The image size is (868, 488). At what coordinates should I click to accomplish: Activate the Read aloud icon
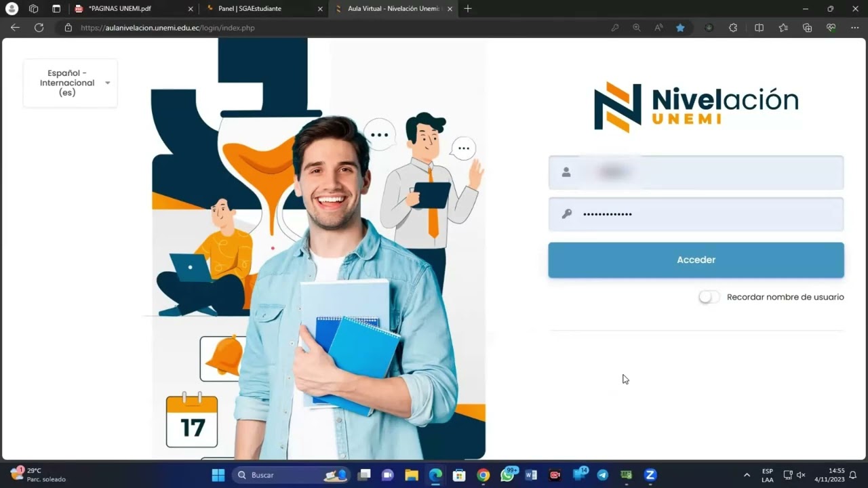(658, 28)
